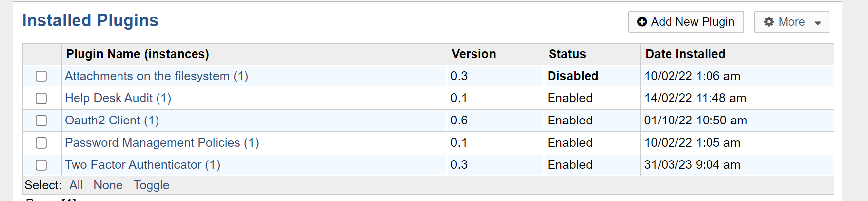Check the Password Management Policies checkbox
This screenshot has height=201, width=868.
[x=41, y=143]
